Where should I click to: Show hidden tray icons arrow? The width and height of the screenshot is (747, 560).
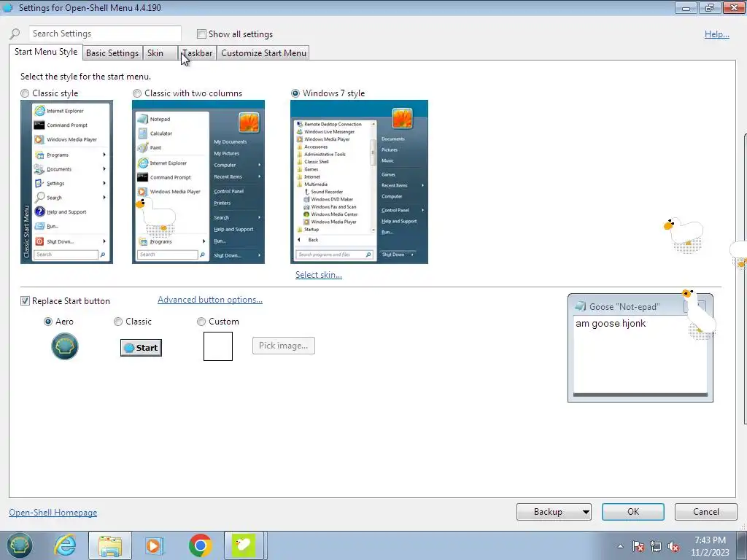click(620, 546)
